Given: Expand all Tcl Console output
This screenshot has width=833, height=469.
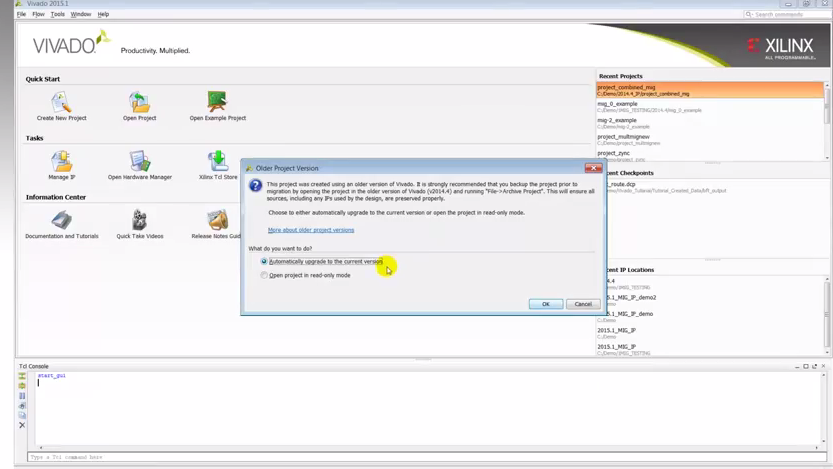Looking at the screenshot, I should pos(22,386).
